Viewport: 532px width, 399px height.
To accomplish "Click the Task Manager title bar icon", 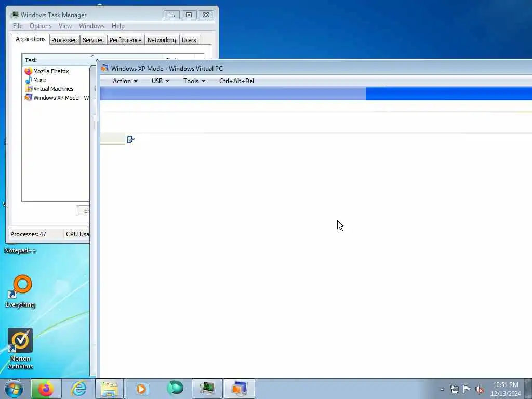I will [14, 15].
